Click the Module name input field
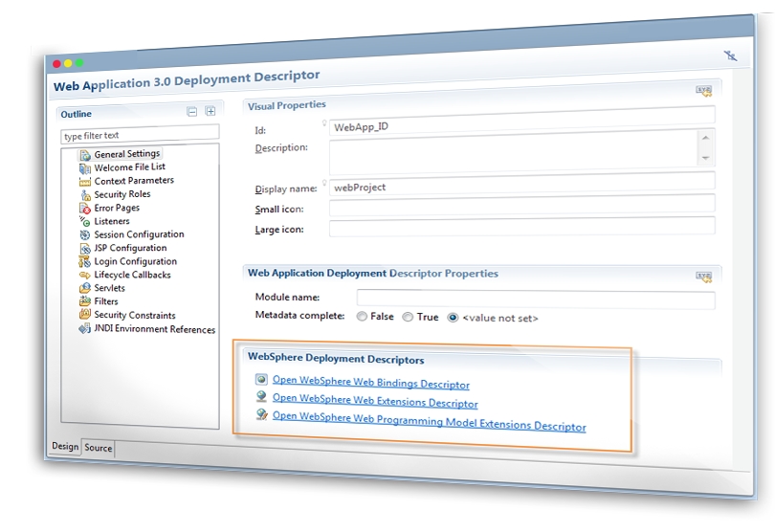Image resolution: width=775 pixels, height=532 pixels. tap(536, 299)
